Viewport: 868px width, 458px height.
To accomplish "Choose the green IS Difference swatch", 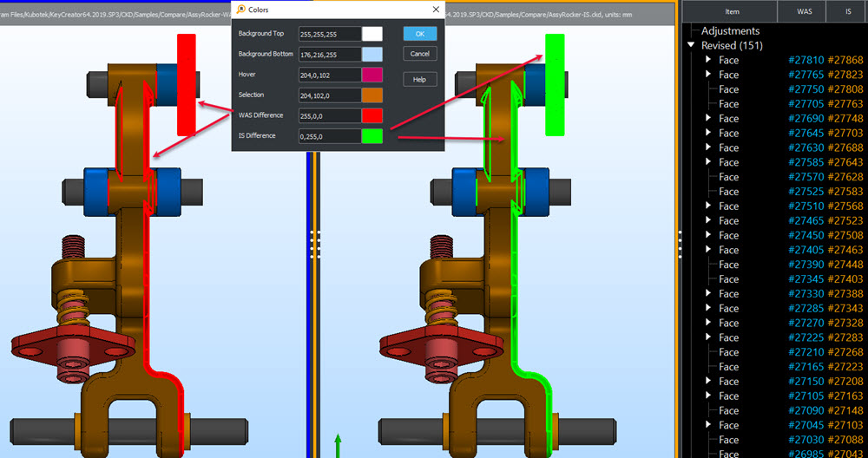I will point(372,136).
